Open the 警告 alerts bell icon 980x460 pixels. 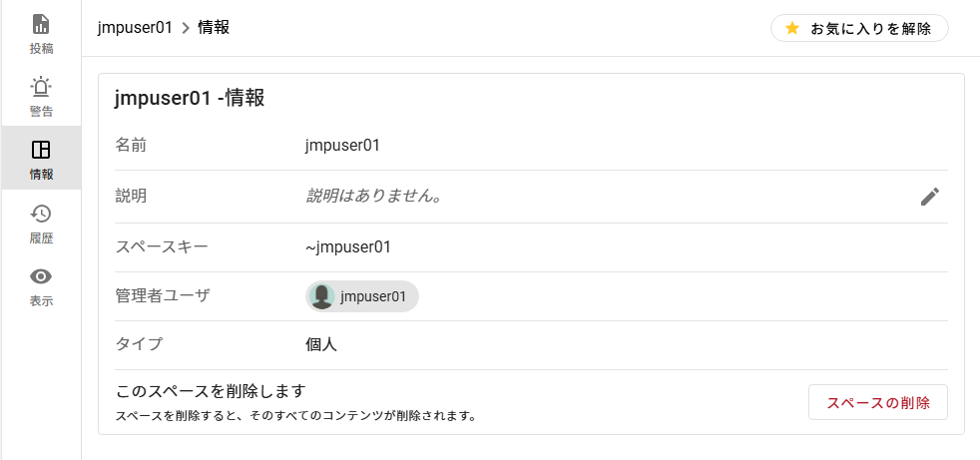click(41, 87)
